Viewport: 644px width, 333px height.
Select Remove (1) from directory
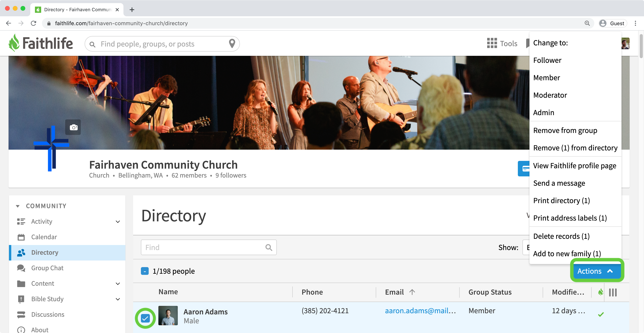575,148
